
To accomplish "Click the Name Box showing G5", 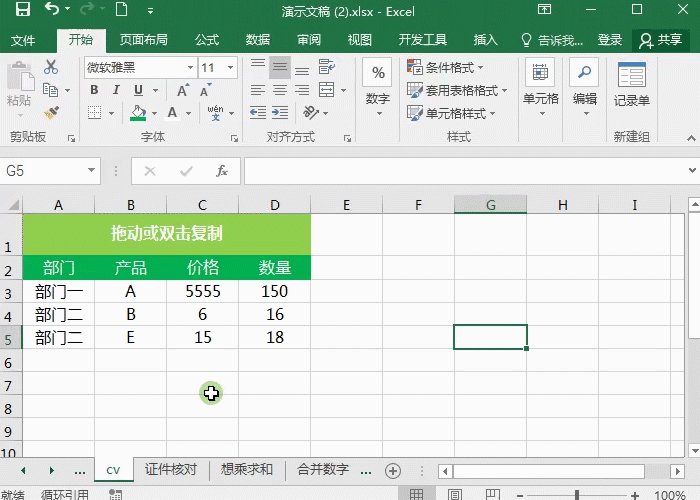I will (50, 171).
